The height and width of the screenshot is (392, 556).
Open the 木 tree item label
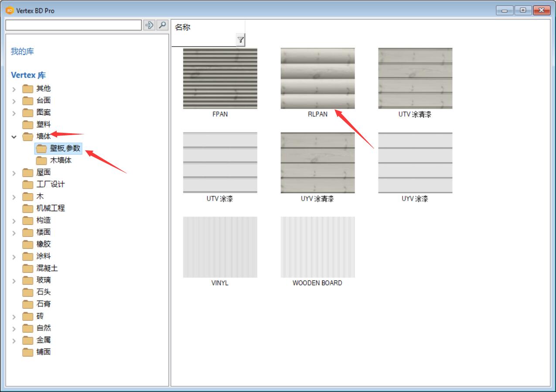coord(40,196)
